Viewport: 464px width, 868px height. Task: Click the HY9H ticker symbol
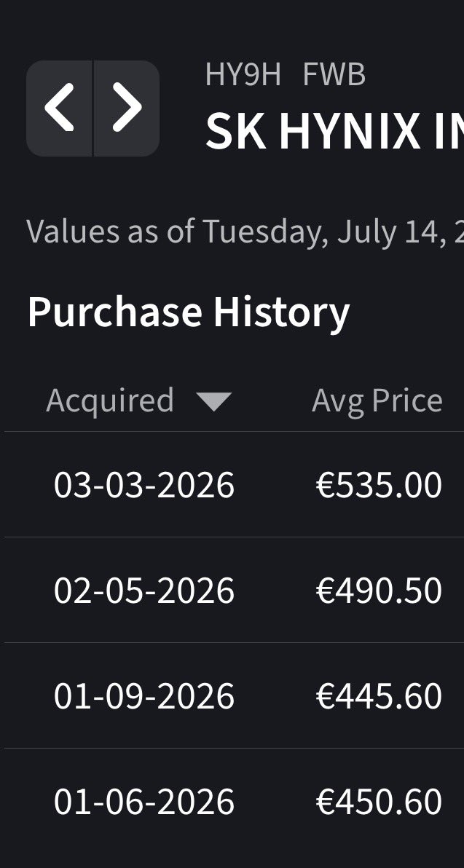coord(243,75)
